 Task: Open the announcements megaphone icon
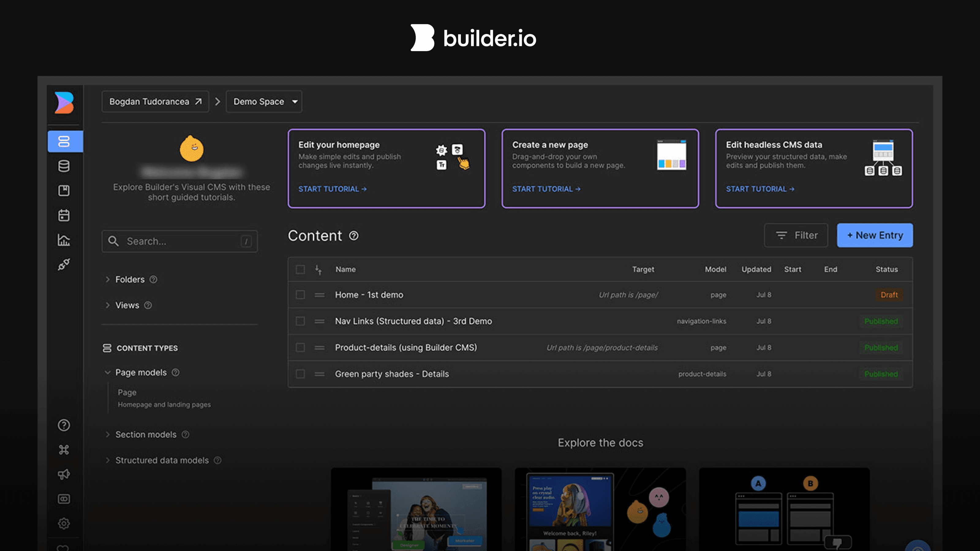click(63, 474)
